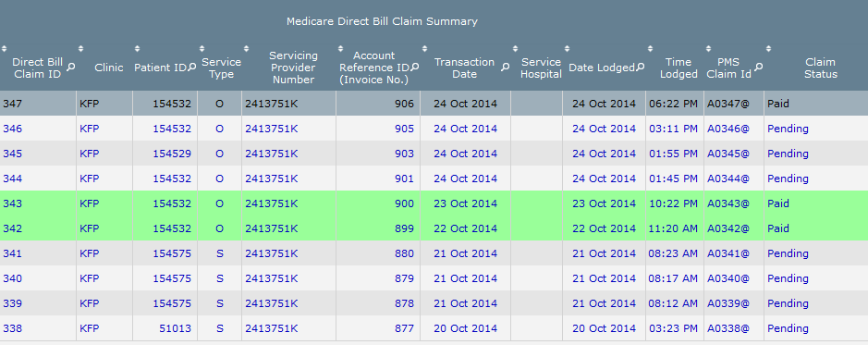
Task: Click invoice number 900
Action: 404,203
